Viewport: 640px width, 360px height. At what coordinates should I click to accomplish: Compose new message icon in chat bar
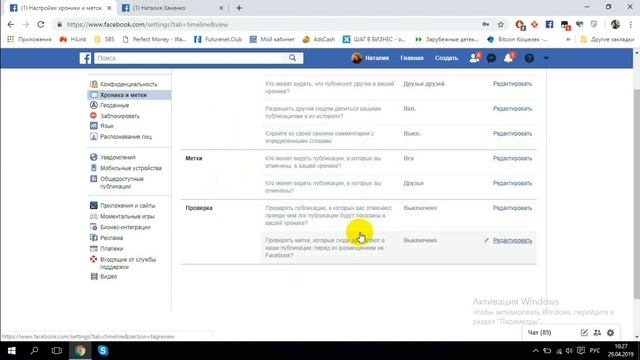coord(584,333)
